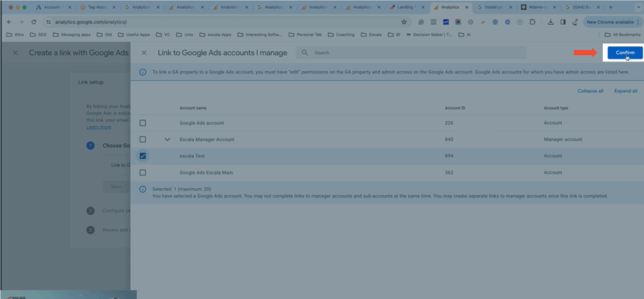Click the Account name column header
Image resolution: width=644 pixels, height=299 pixels.
click(x=193, y=108)
